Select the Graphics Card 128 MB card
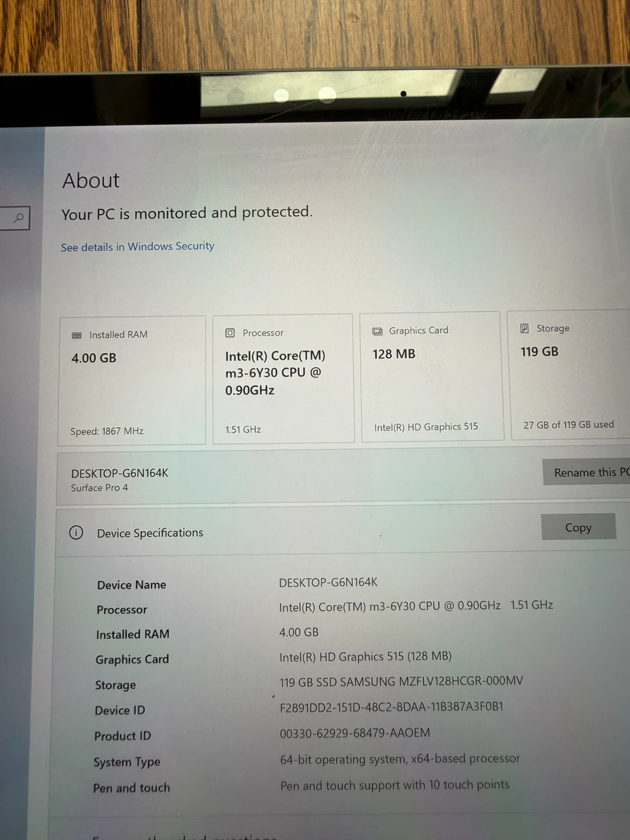The image size is (630, 840). pyautogui.click(x=432, y=376)
